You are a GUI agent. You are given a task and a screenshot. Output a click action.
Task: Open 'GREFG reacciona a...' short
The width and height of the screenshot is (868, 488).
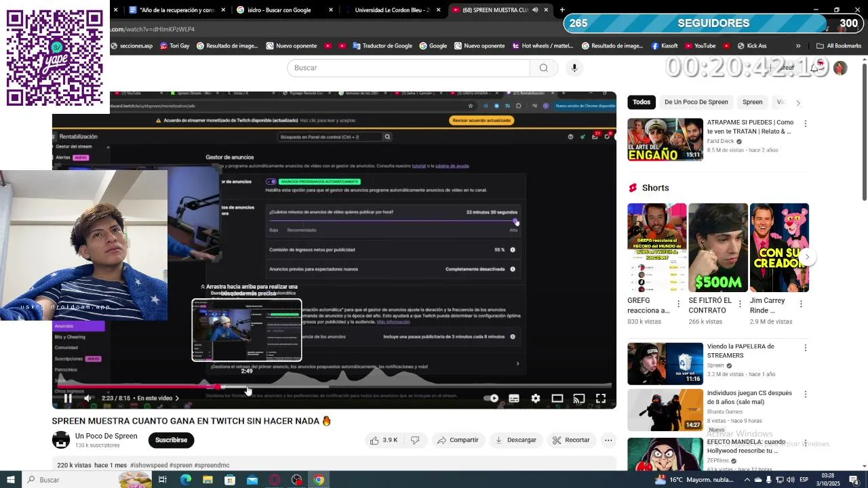pyautogui.click(x=656, y=247)
